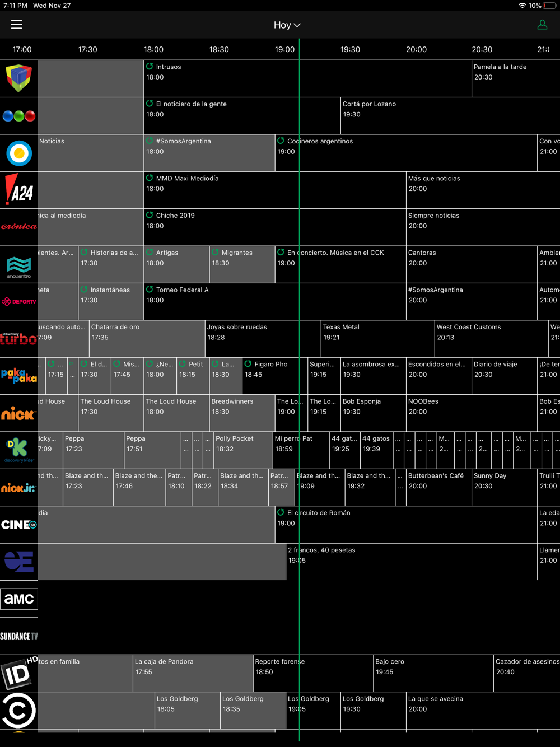
Task: Open Diario de viaje at 20:30
Action: [505, 376]
